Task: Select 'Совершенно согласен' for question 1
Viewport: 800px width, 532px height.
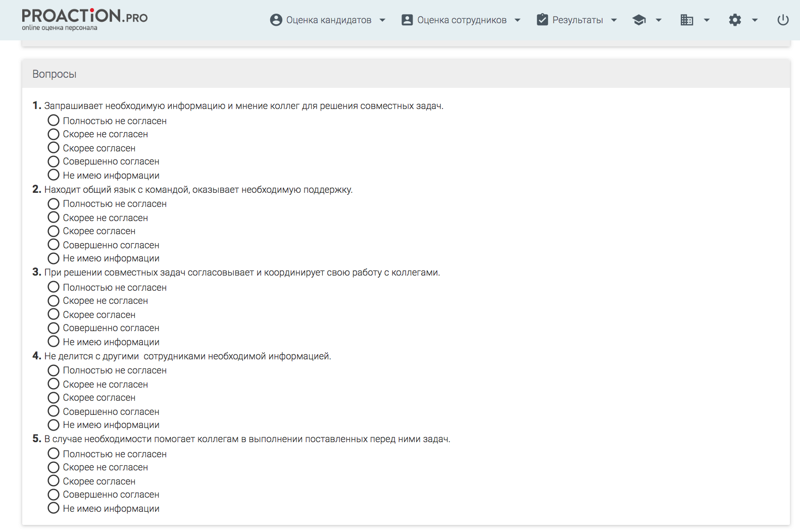Action: coord(54,162)
